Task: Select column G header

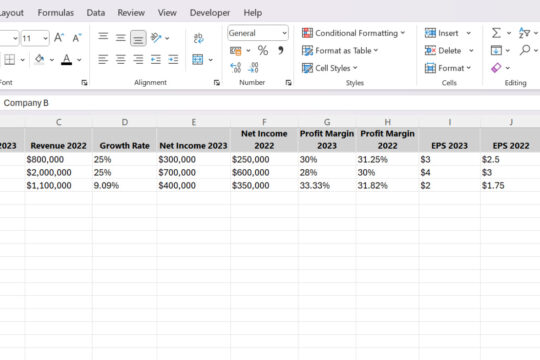Action: pyautogui.click(x=327, y=122)
